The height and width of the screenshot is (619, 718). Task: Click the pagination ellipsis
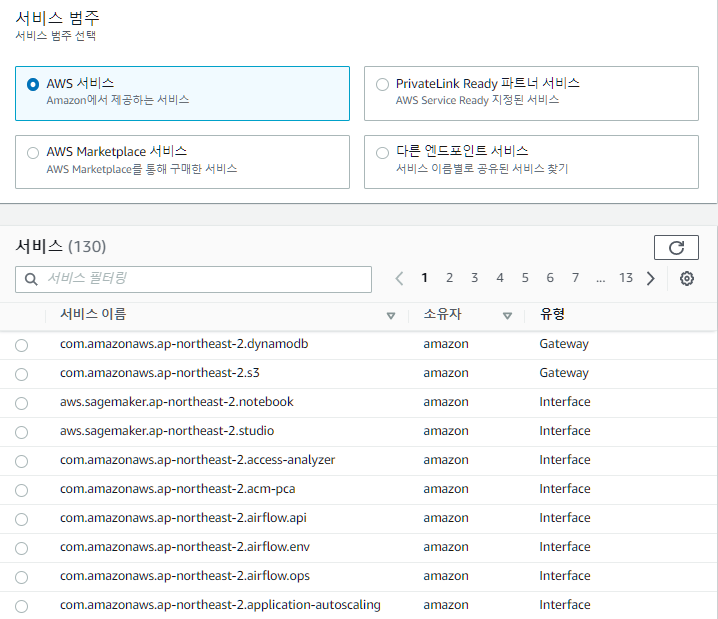tap(600, 279)
